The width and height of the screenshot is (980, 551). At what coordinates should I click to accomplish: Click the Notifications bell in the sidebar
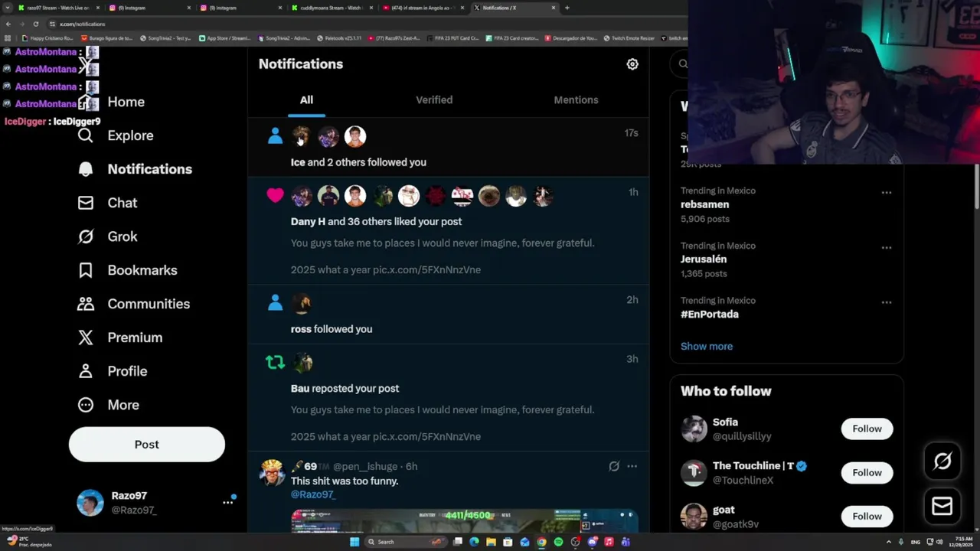coord(86,169)
